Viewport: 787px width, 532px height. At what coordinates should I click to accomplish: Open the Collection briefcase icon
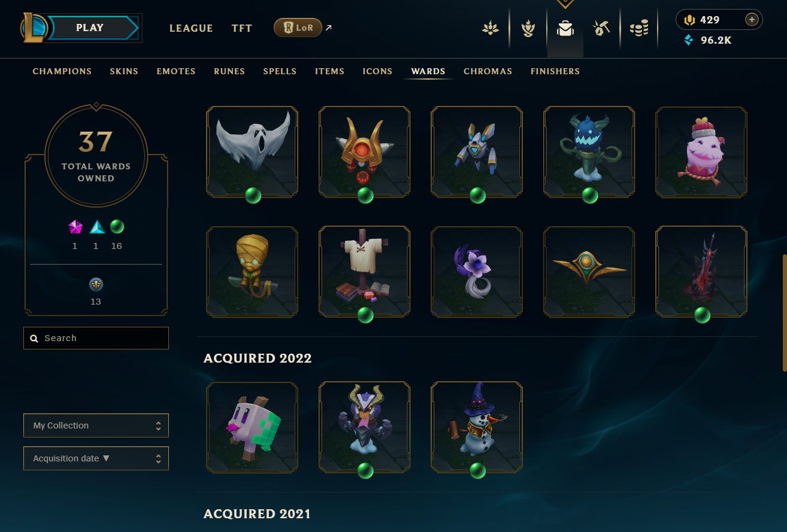pyautogui.click(x=565, y=28)
